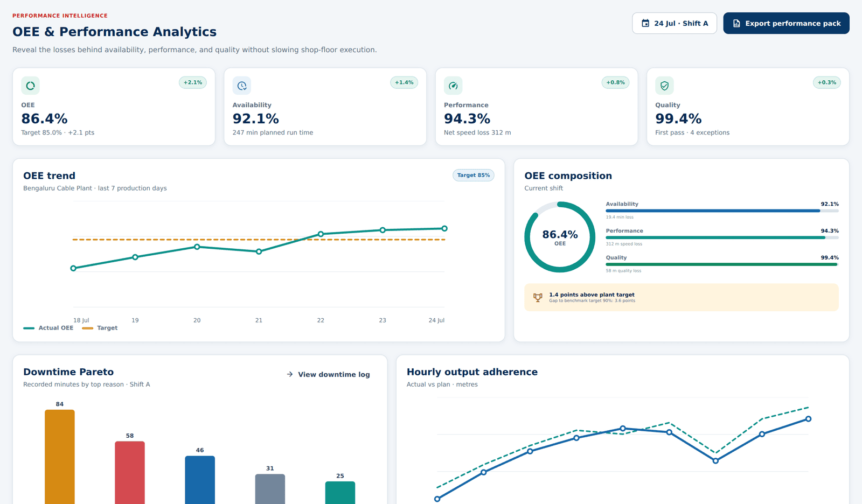Screen dimensions: 862x504
Task: Toggle Actual OEE legend entry
Action: pyautogui.click(x=48, y=328)
